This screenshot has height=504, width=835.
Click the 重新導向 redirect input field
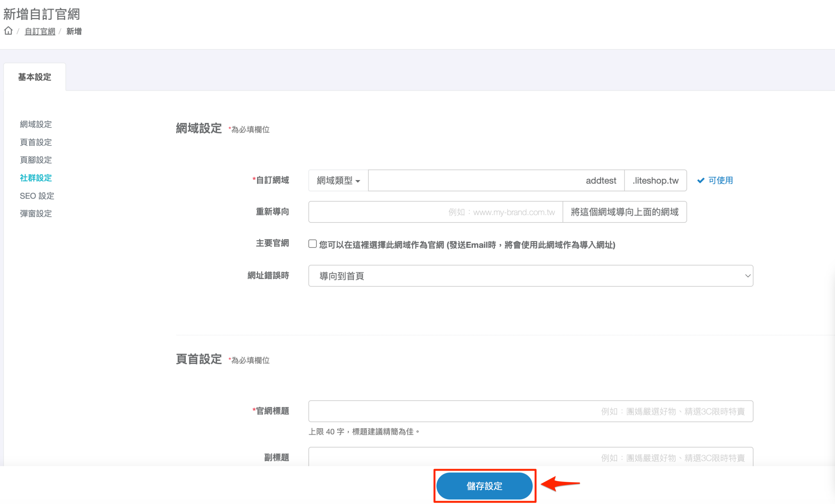435,212
